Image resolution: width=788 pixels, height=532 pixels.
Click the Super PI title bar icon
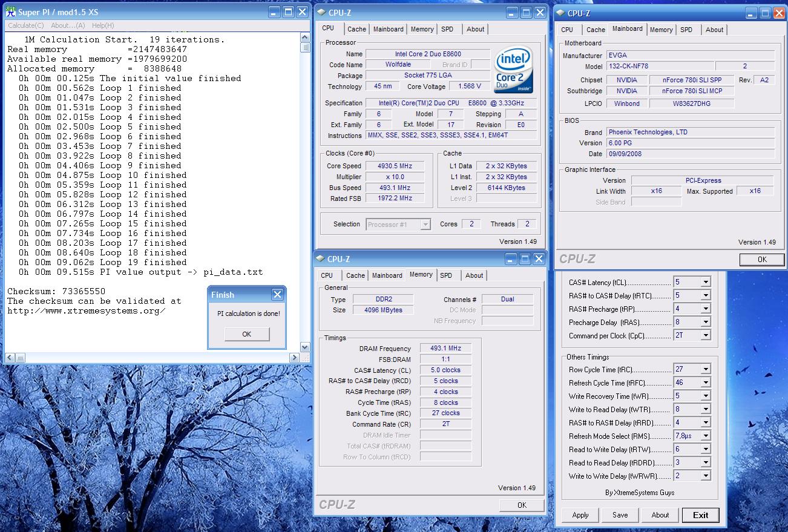pos(10,11)
